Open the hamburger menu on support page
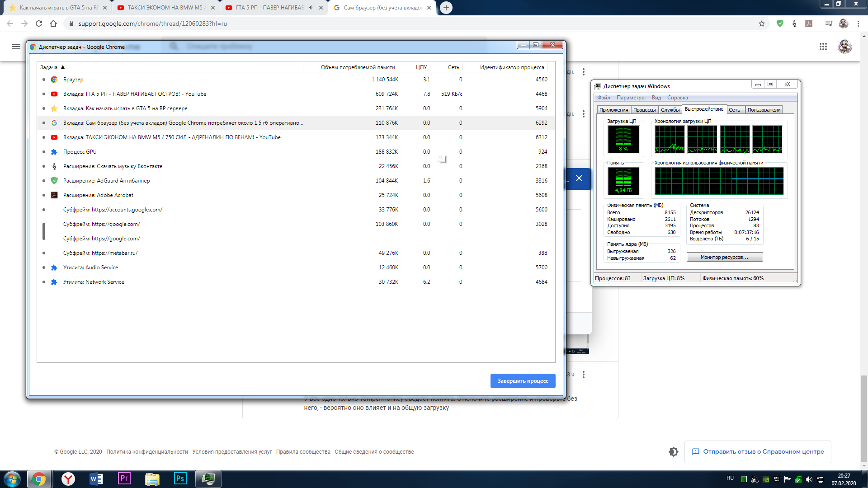Screen dimensions: 868x488 click(16, 47)
